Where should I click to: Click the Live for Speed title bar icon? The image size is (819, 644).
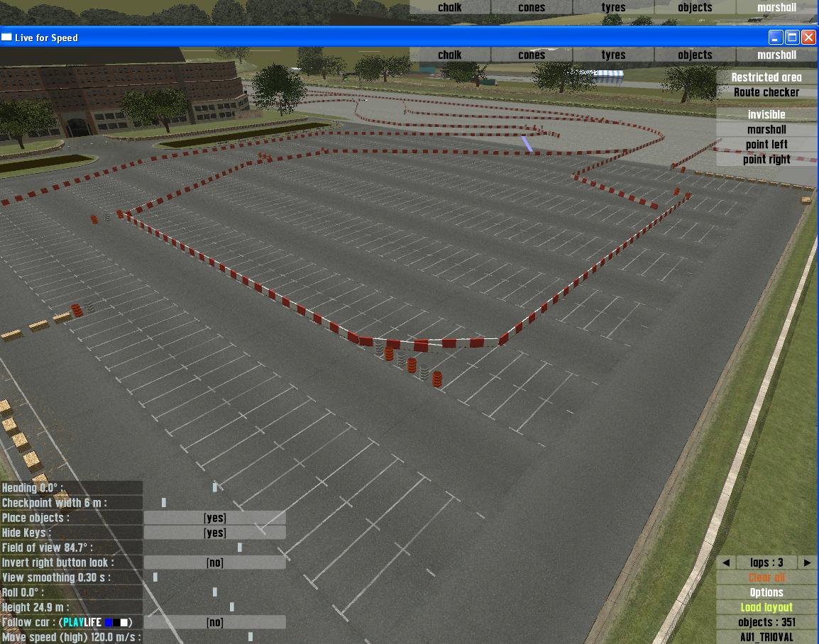click(x=7, y=37)
